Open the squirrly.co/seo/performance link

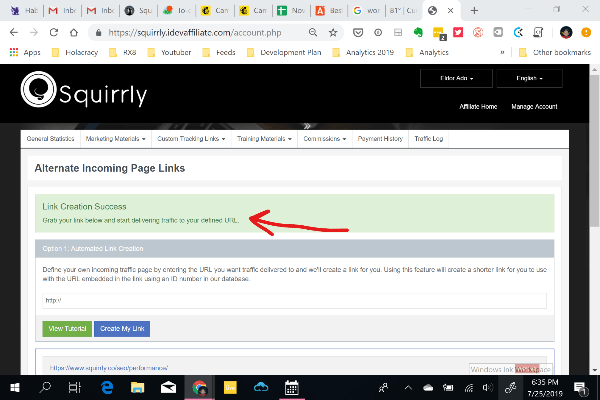[x=109, y=368]
